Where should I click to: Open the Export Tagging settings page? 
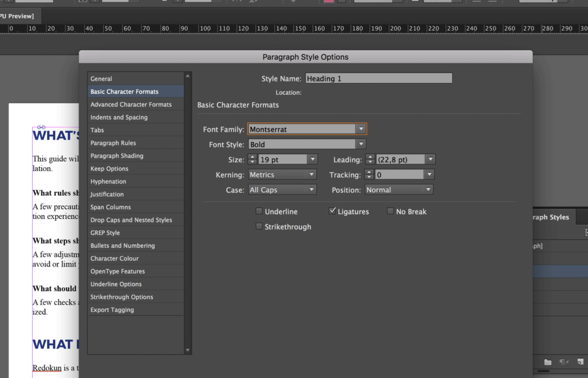pyautogui.click(x=112, y=310)
